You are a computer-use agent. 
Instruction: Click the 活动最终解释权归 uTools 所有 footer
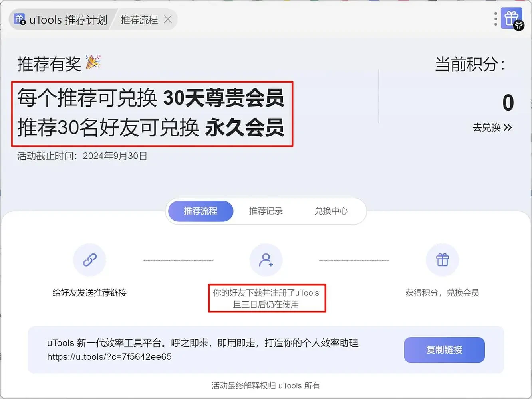click(266, 385)
